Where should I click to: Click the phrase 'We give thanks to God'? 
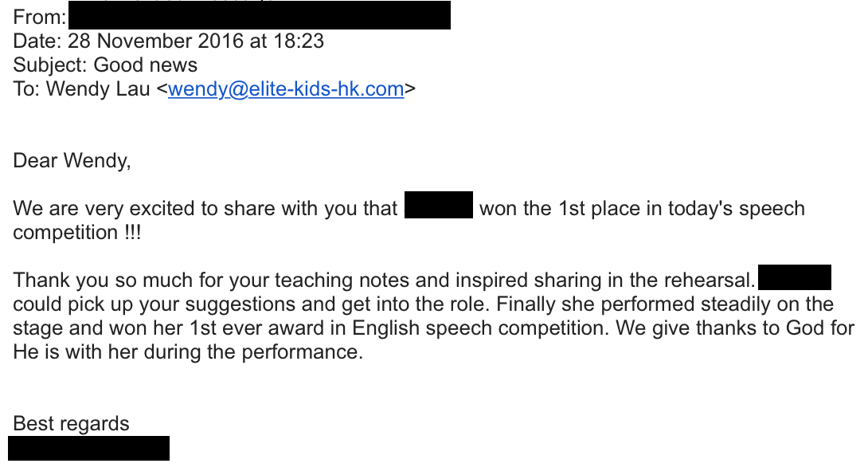point(713,328)
